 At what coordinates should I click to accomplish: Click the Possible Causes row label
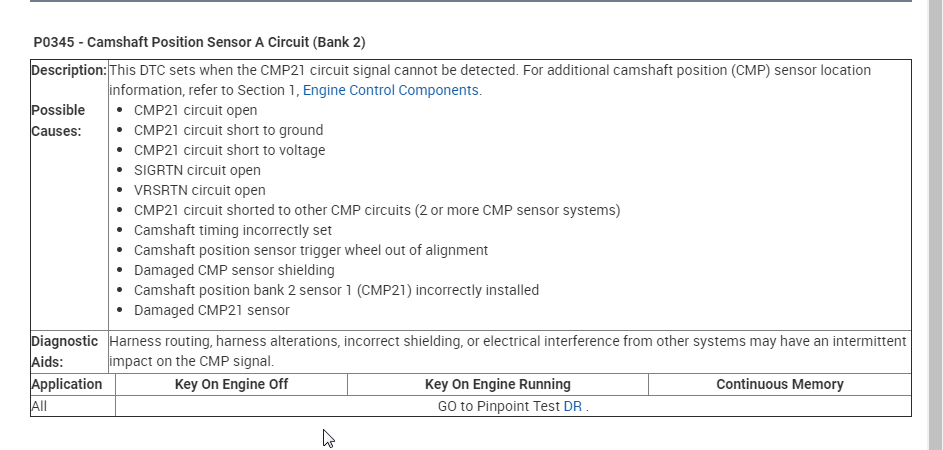(x=58, y=120)
